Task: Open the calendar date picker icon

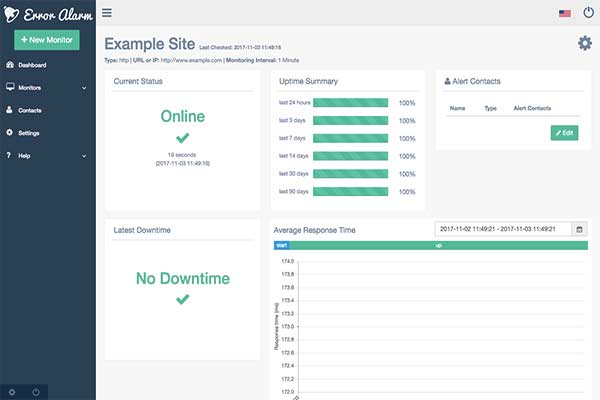Action: click(x=579, y=229)
